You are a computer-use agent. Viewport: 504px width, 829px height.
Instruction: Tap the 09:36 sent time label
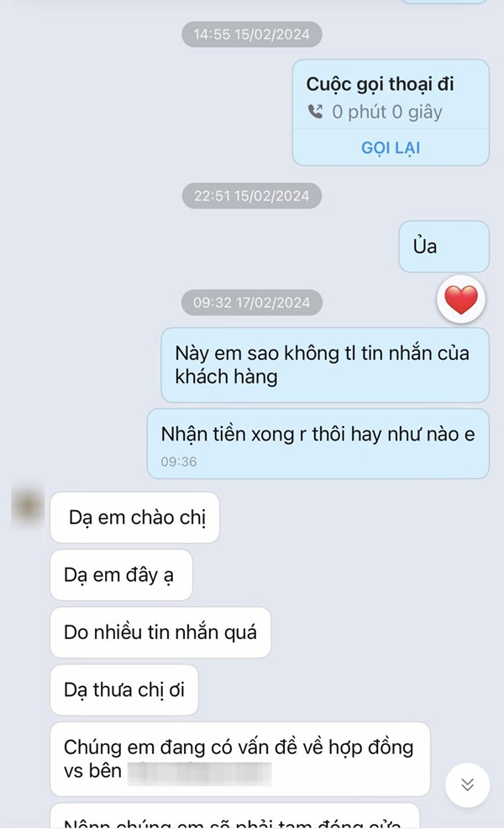178,461
